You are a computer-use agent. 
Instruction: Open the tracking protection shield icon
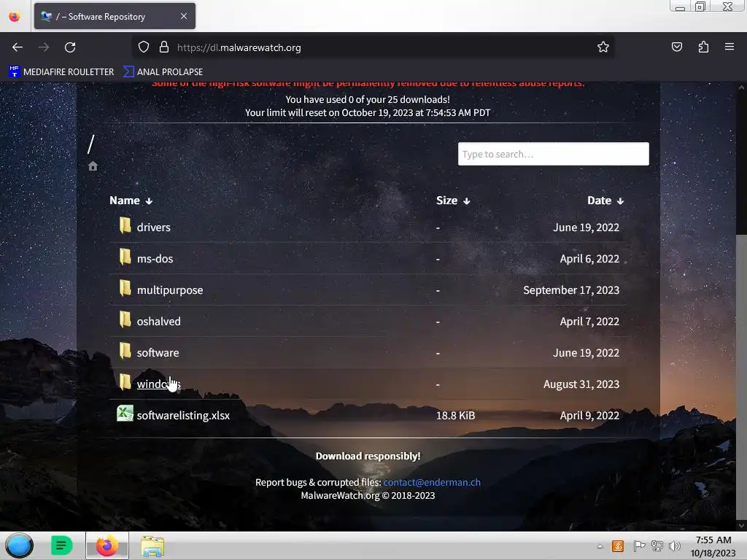point(144,47)
